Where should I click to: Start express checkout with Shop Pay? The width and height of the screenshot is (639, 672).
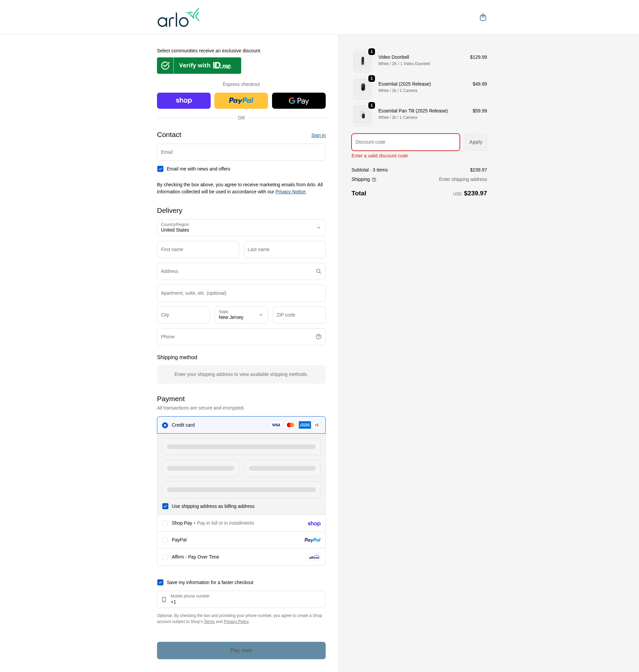(183, 100)
